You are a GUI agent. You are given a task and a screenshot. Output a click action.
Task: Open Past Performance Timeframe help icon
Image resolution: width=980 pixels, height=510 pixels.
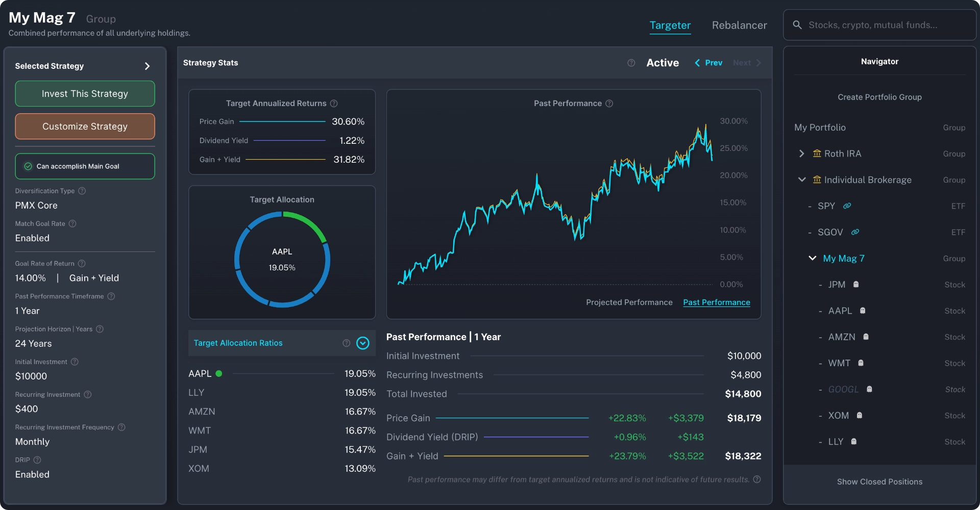tap(111, 296)
